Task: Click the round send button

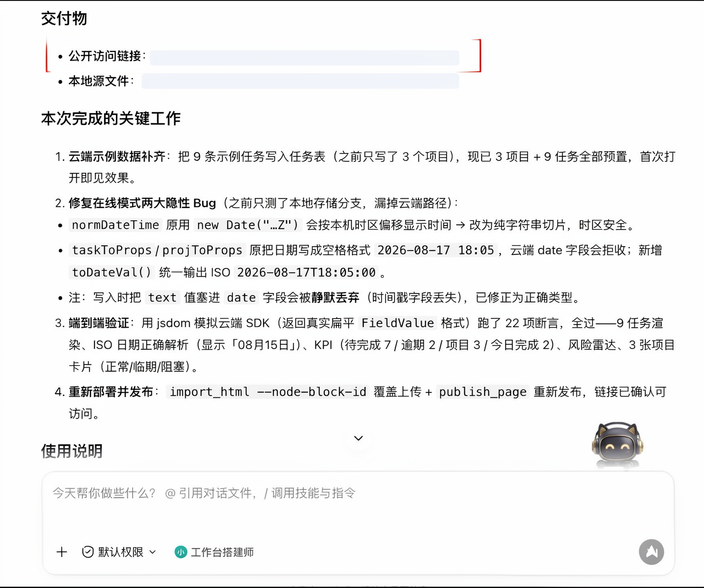Action: pos(651,552)
